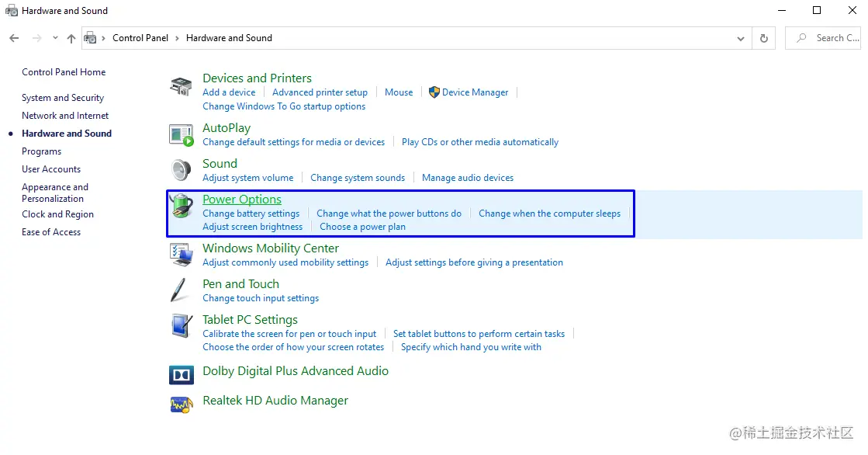The height and width of the screenshot is (455, 868).
Task: Click the Devices and Printers icon
Action: (x=181, y=86)
